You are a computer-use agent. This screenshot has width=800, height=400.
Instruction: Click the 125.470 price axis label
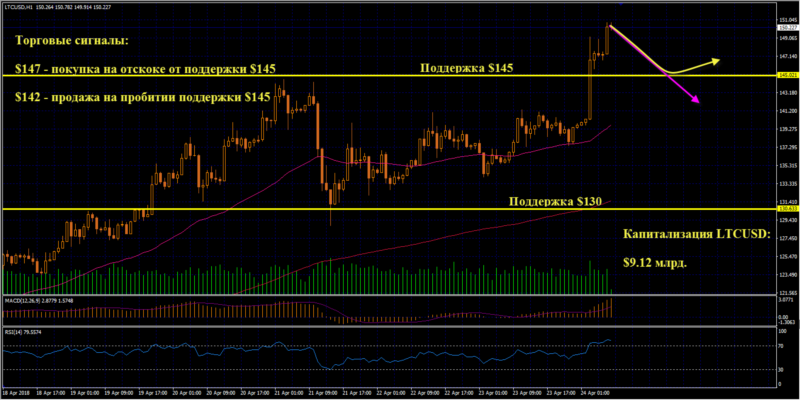click(x=786, y=257)
